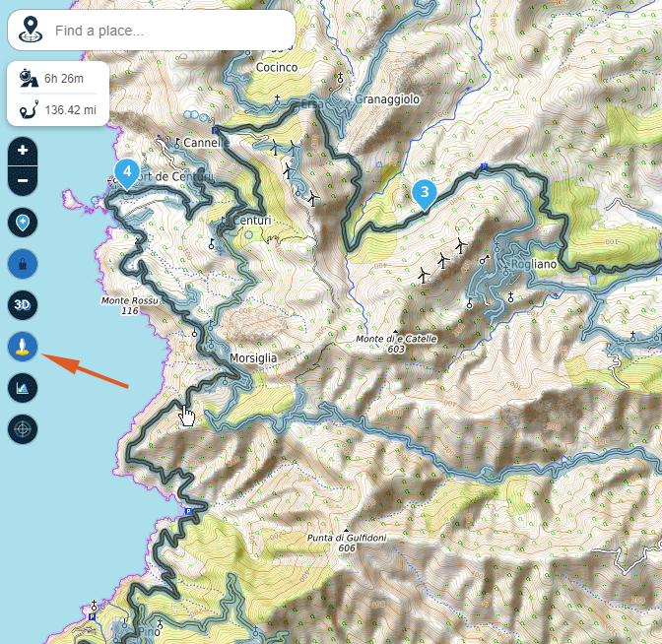Click the Monte di e Catelle peak label
The width and height of the screenshot is (662, 644).
pyautogui.click(x=395, y=339)
